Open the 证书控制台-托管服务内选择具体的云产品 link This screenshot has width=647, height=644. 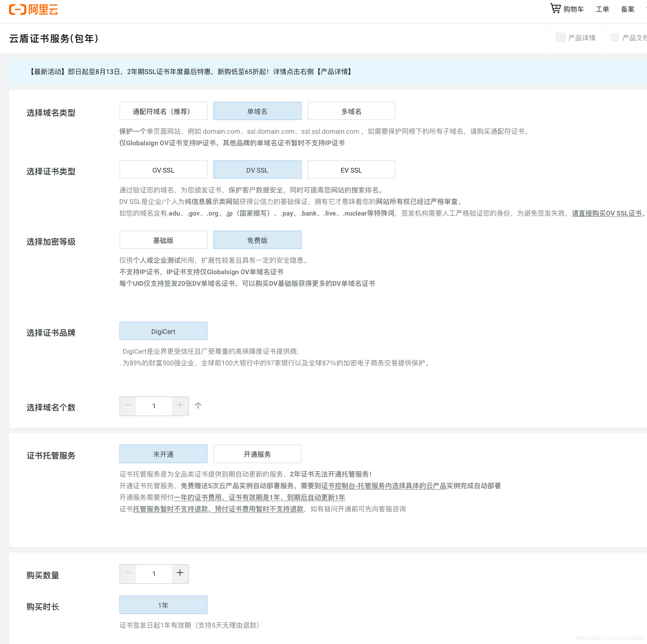click(384, 486)
